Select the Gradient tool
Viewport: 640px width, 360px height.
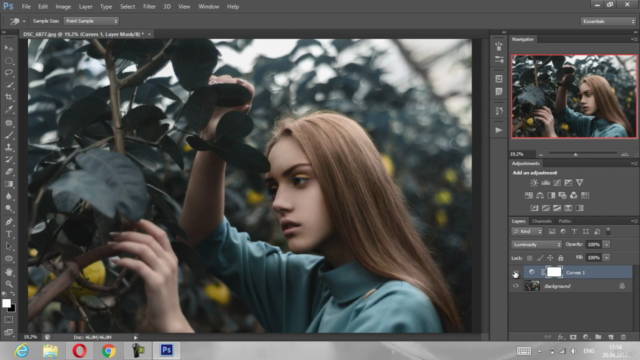coord(9,184)
